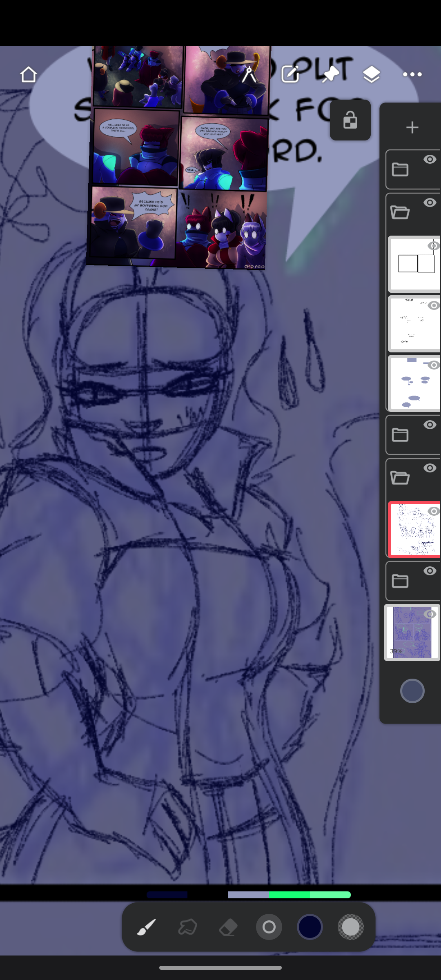Hide the fourth open folder group
This screenshot has height=980, width=441.
(x=430, y=468)
